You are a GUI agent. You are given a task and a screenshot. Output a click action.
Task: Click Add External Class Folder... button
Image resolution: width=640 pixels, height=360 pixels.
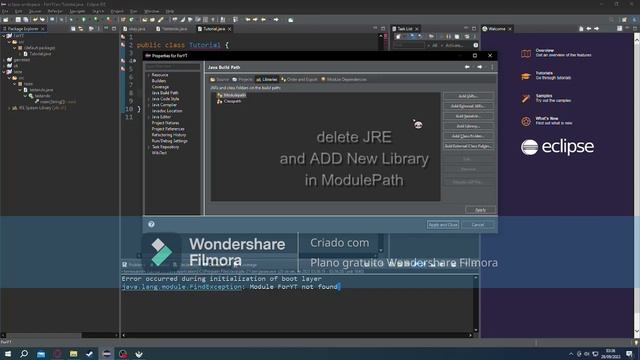tap(468, 146)
